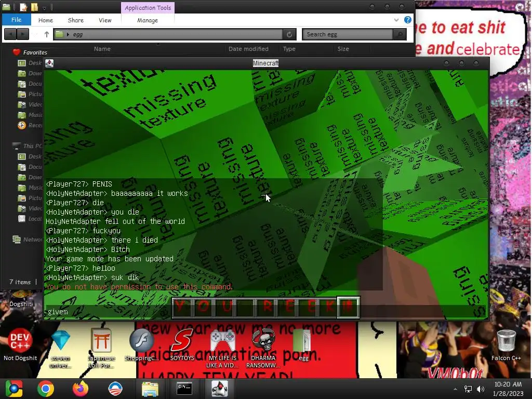Image resolution: width=532 pixels, height=399 pixels.
Task: Open File Explorer from taskbar
Action: [x=150, y=389]
